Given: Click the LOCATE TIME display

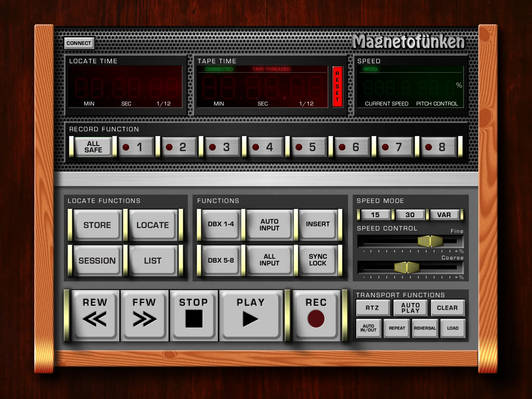Looking at the screenshot, I should [125, 87].
